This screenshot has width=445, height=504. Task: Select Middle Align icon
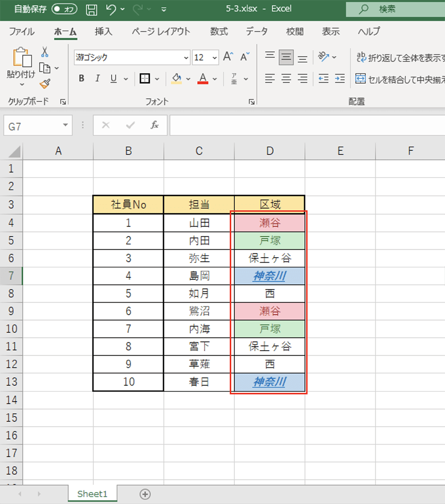point(286,57)
